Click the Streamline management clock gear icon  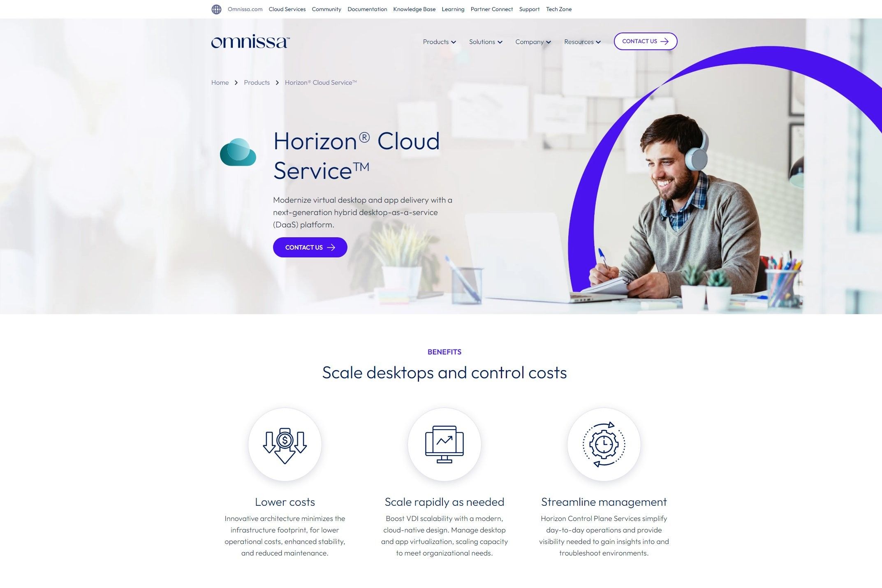(604, 444)
